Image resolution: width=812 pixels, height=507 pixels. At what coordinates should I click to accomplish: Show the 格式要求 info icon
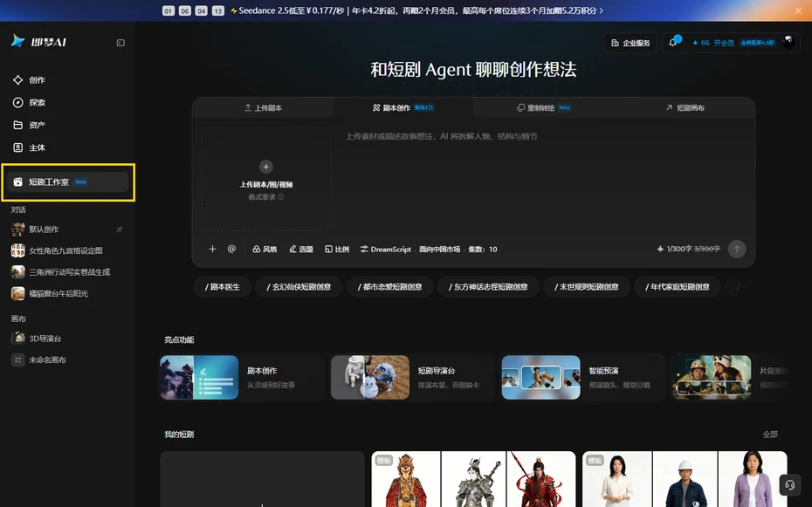point(280,197)
